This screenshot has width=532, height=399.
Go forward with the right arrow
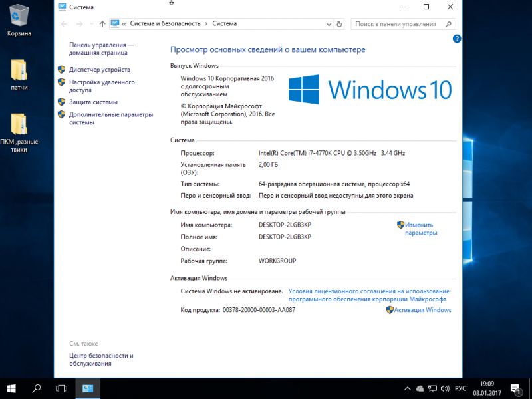pyautogui.click(x=79, y=24)
